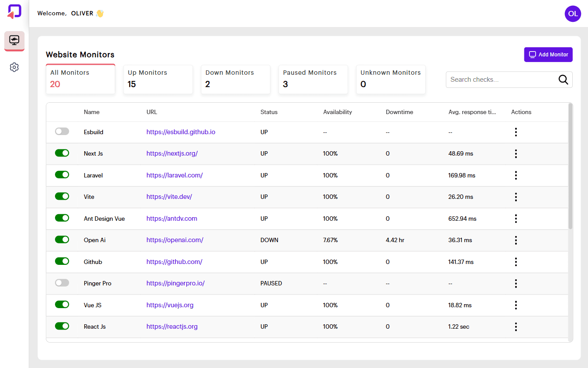The image size is (588, 368).
Task: Enable the Pinger Pro monitor toggle
Action: pos(62,282)
